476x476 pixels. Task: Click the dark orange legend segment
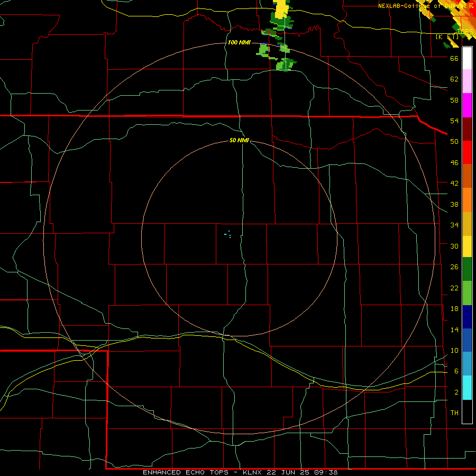tap(467, 176)
